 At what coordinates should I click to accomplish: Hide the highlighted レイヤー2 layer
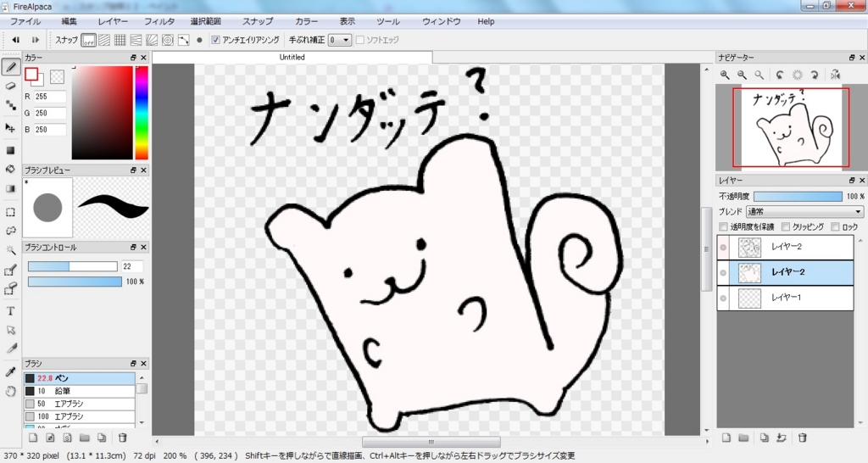(x=723, y=272)
